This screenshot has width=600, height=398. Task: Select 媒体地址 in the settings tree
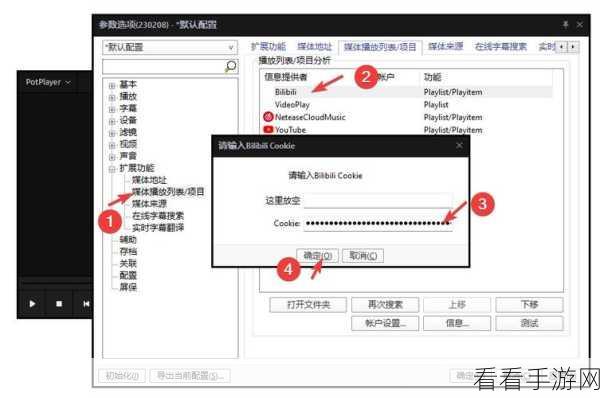click(149, 180)
